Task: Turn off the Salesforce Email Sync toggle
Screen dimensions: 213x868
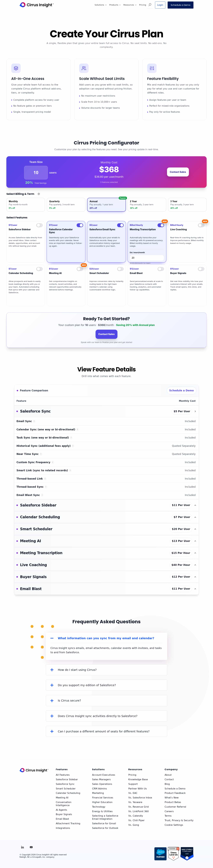Action: click(x=120, y=225)
